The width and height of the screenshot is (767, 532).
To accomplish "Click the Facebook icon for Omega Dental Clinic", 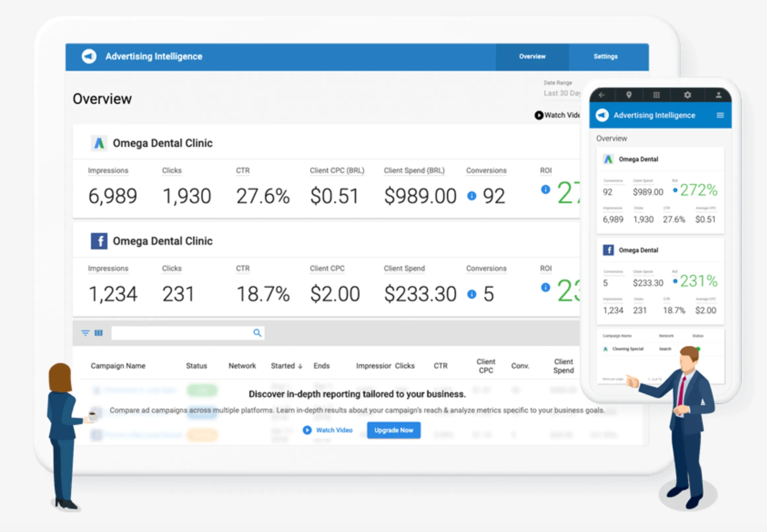I will tap(99, 241).
